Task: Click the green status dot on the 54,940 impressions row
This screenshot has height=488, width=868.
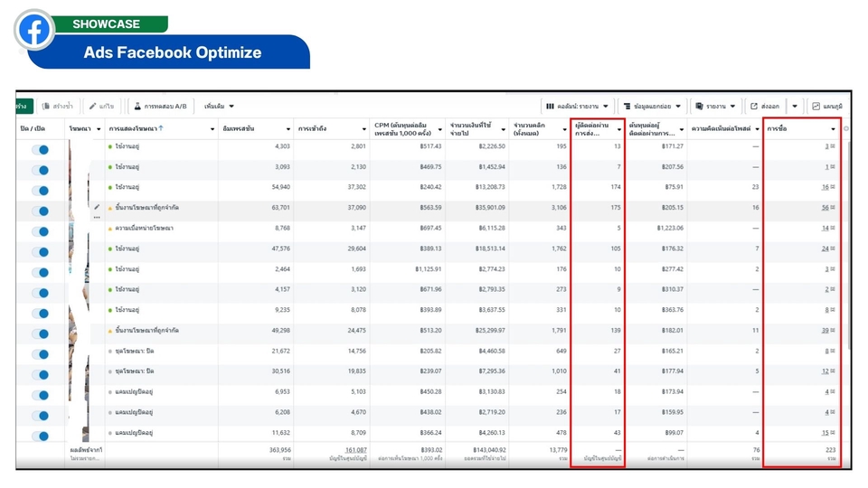Action: click(x=110, y=188)
